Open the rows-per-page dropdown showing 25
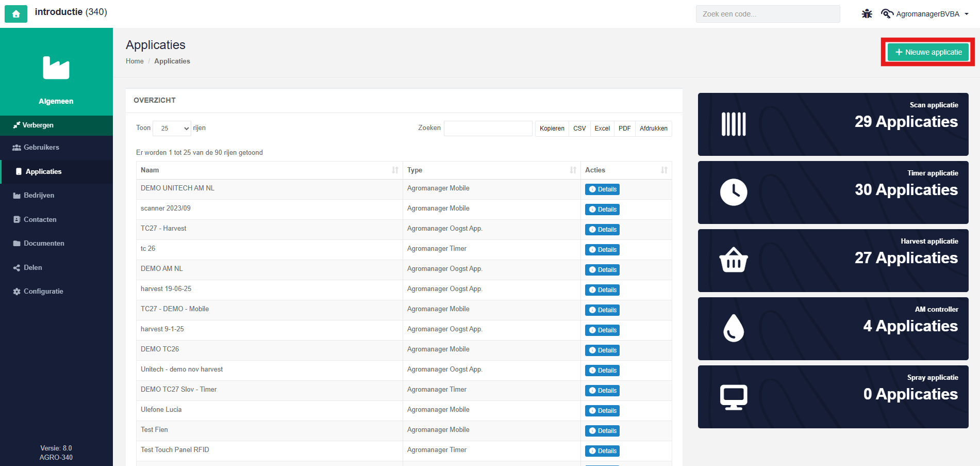Viewport: 980px width, 466px height. 172,128
